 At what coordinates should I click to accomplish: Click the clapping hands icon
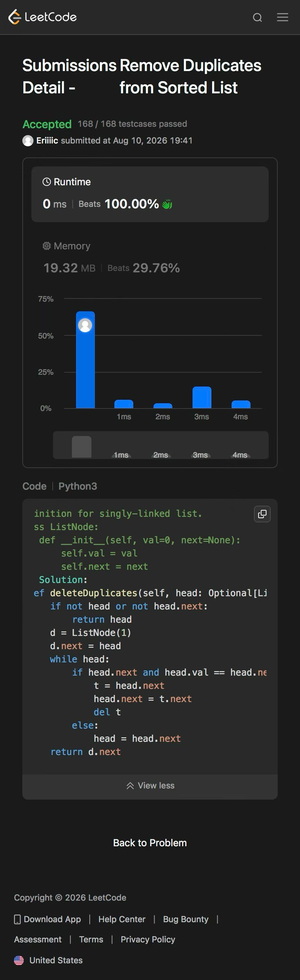(x=167, y=204)
